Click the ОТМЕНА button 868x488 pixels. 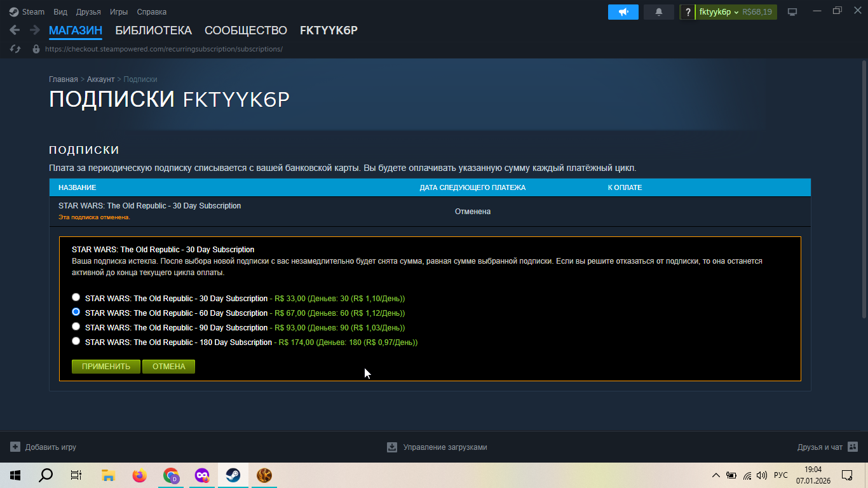click(x=168, y=367)
